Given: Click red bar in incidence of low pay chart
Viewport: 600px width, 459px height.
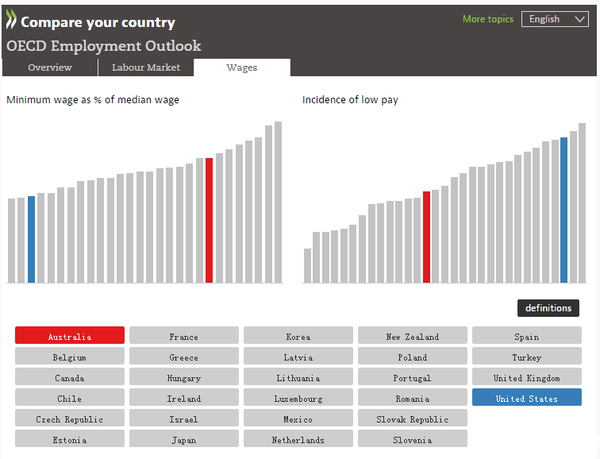Looking at the screenshot, I should [426, 237].
